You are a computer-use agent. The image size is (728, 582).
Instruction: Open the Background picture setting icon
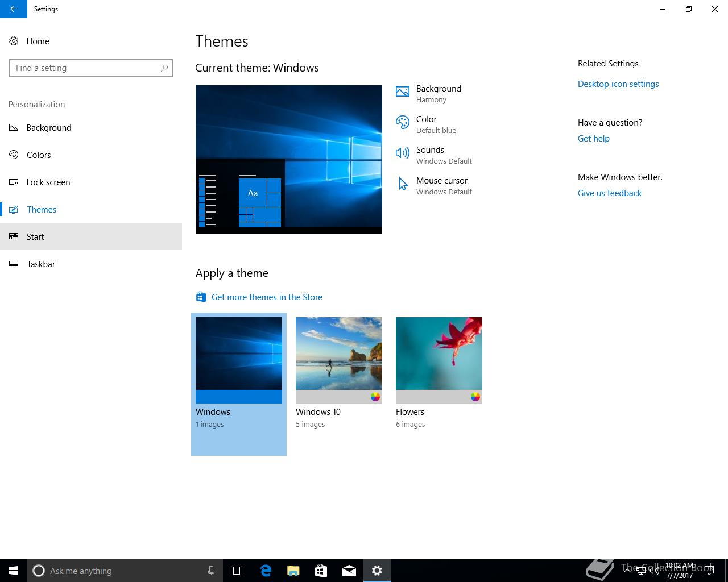[403, 92]
